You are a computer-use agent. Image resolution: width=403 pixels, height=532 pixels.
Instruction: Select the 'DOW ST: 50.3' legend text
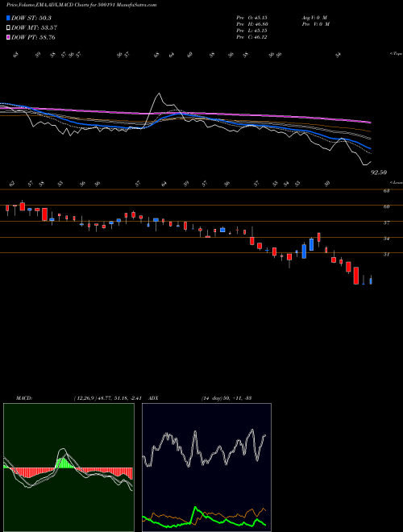31,18
